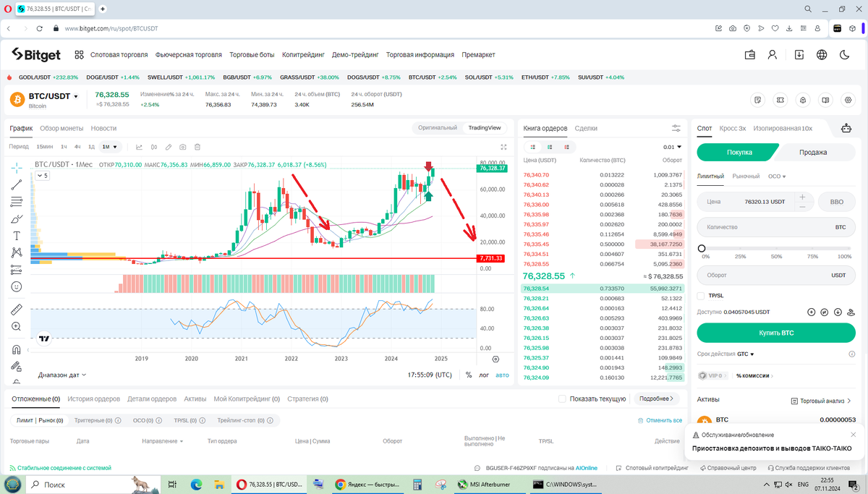
Task: Open the emoji icons tool
Action: click(17, 287)
